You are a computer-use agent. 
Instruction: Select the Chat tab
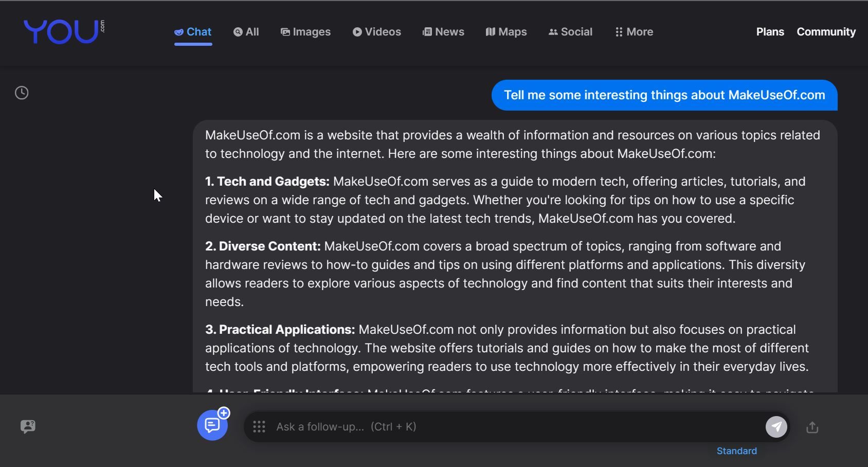click(x=193, y=31)
